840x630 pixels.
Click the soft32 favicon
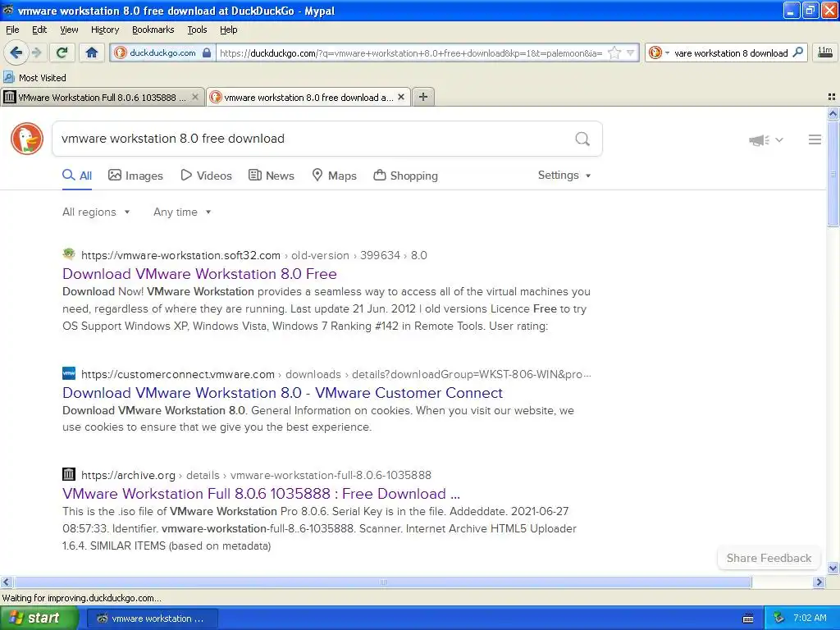(x=69, y=254)
